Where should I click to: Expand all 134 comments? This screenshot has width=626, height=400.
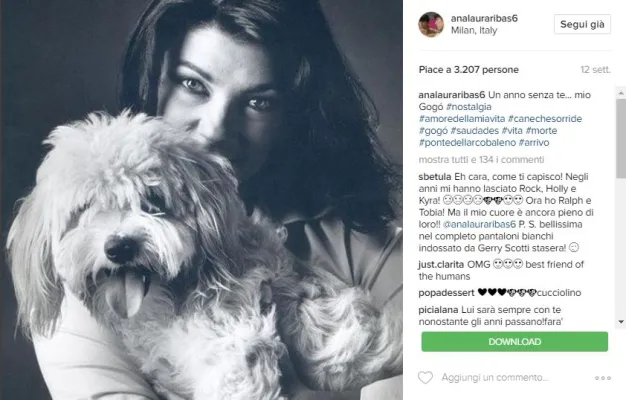click(x=481, y=160)
